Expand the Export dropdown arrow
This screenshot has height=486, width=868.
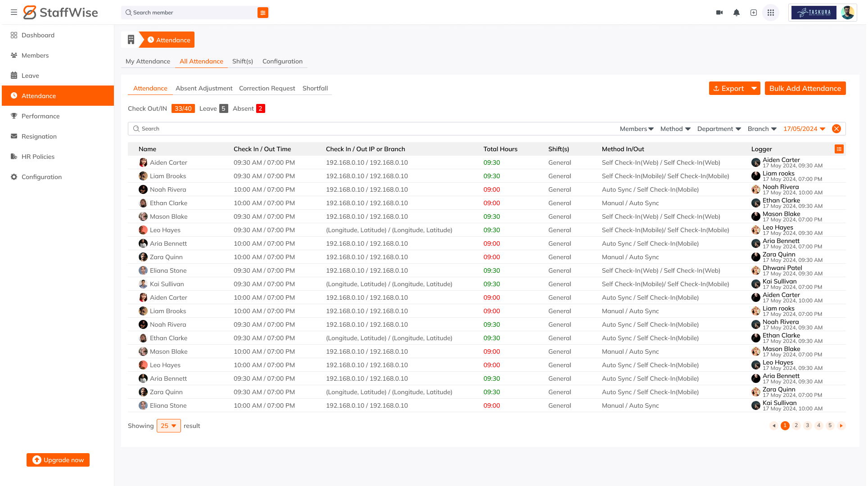pos(754,88)
